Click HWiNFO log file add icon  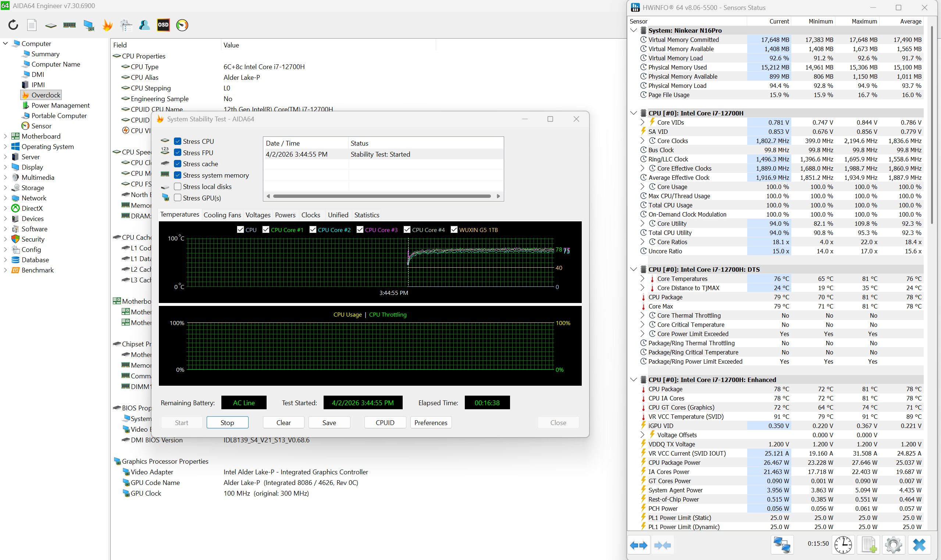click(x=868, y=545)
